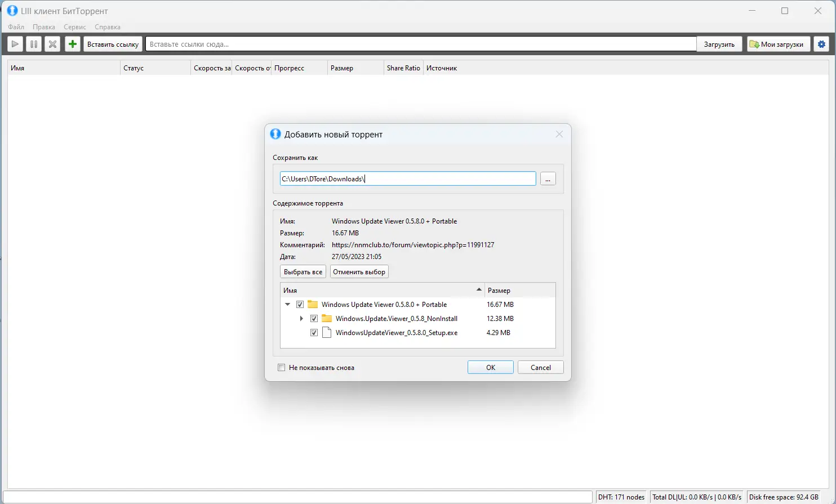This screenshot has height=504, width=836.
Task: Enable the Не показывать снова checkbox
Action: pyautogui.click(x=282, y=367)
